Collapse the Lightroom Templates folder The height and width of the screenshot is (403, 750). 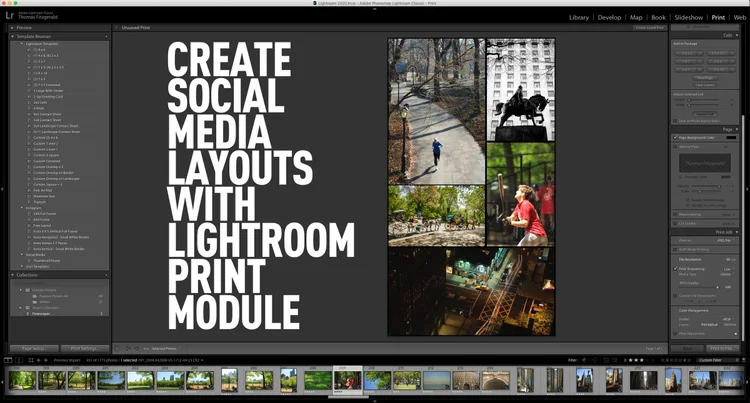[x=22, y=44]
